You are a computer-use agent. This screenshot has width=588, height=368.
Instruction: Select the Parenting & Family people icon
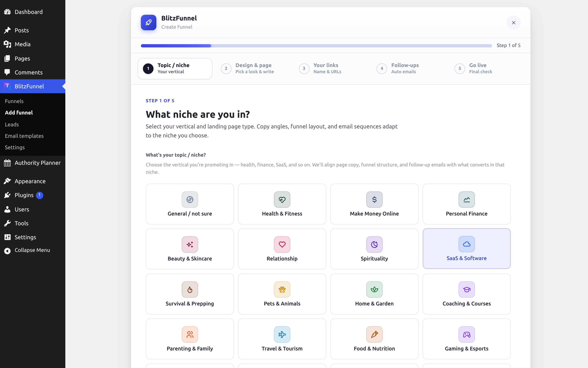[190, 334]
